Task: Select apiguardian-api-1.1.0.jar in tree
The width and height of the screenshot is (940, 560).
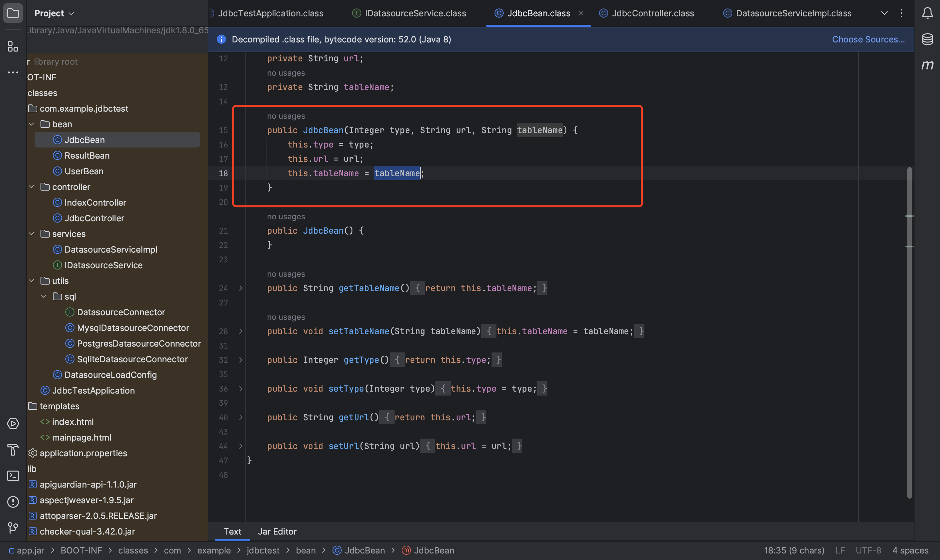Action: click(x=88, y=485)
